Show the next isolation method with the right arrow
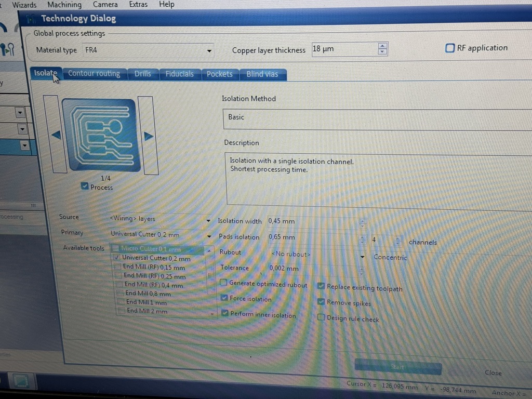The width and height of the screenshot is (532, 399). click(148, 136)
